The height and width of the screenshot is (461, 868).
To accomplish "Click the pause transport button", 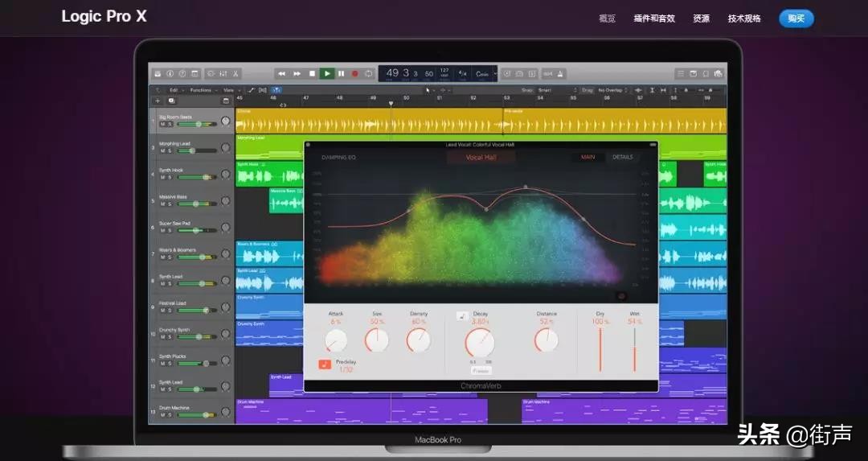I will (341, 74).
